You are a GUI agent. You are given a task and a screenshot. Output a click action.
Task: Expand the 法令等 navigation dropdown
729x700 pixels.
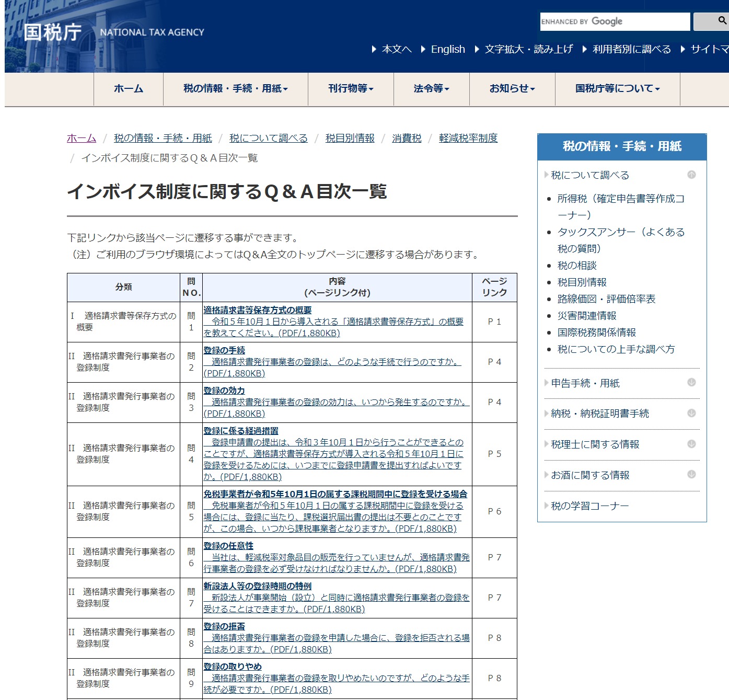[x=431, y=89]
